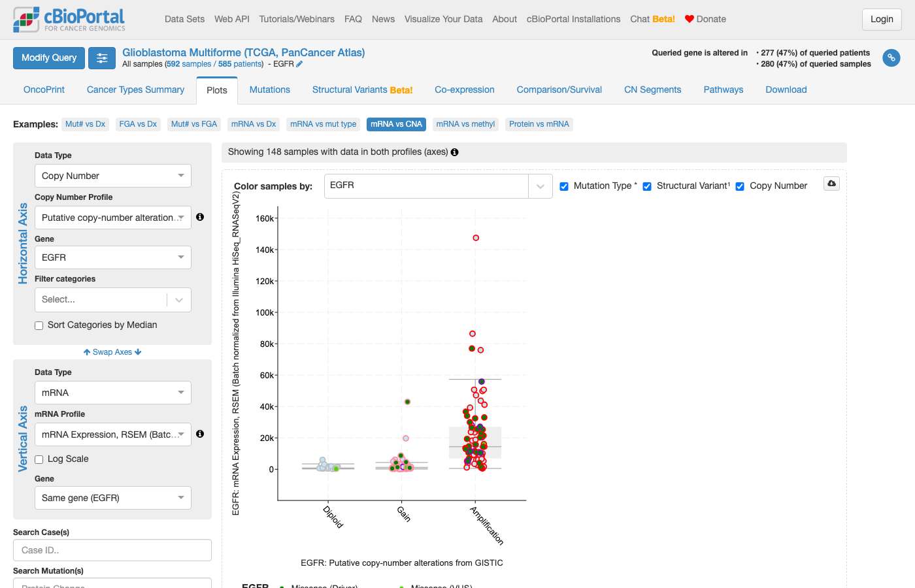
Task: Open the Pathways tab
Action: (x=724, y=90)
